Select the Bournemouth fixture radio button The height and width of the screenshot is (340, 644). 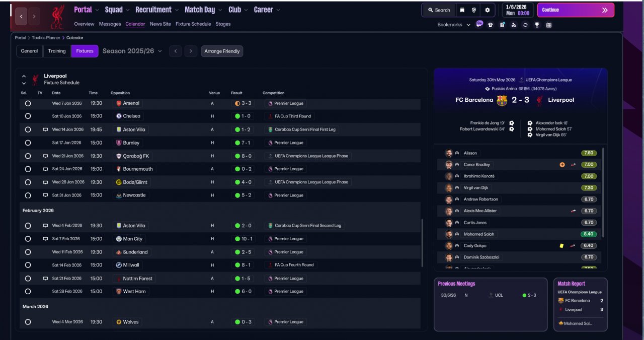click(x=28, y=169)
